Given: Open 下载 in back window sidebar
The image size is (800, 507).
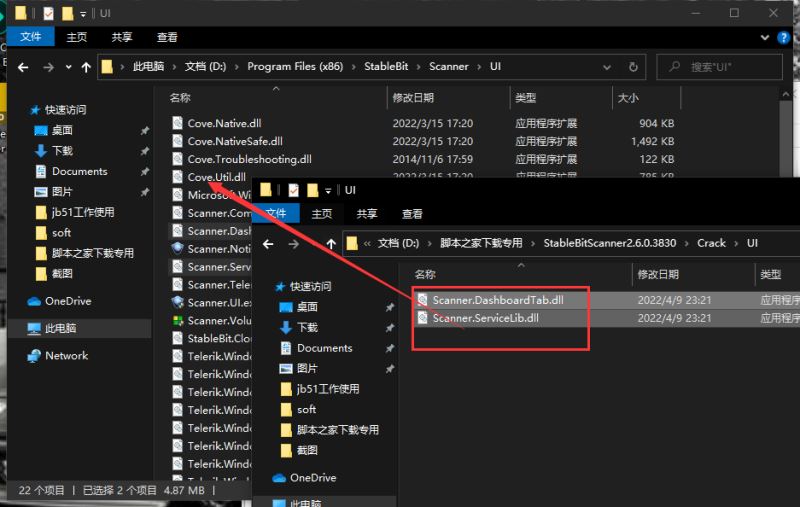Looking at the screenshot, I should (62, 150).
